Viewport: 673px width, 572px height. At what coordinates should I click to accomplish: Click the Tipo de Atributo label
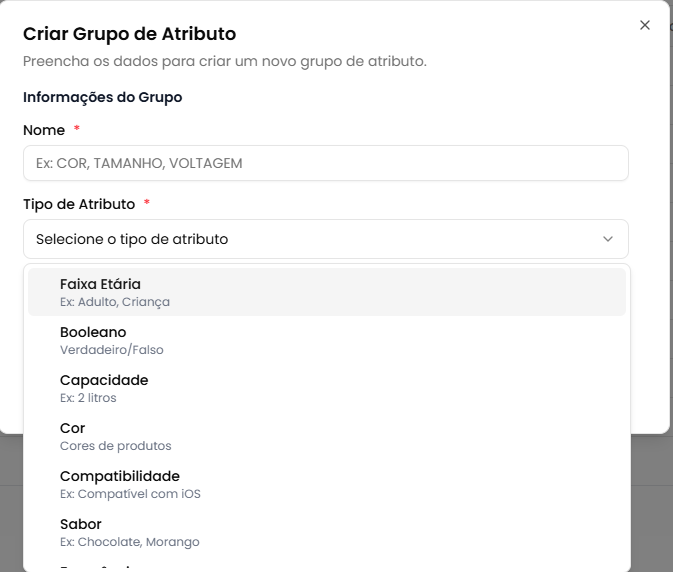pos(79,204)
